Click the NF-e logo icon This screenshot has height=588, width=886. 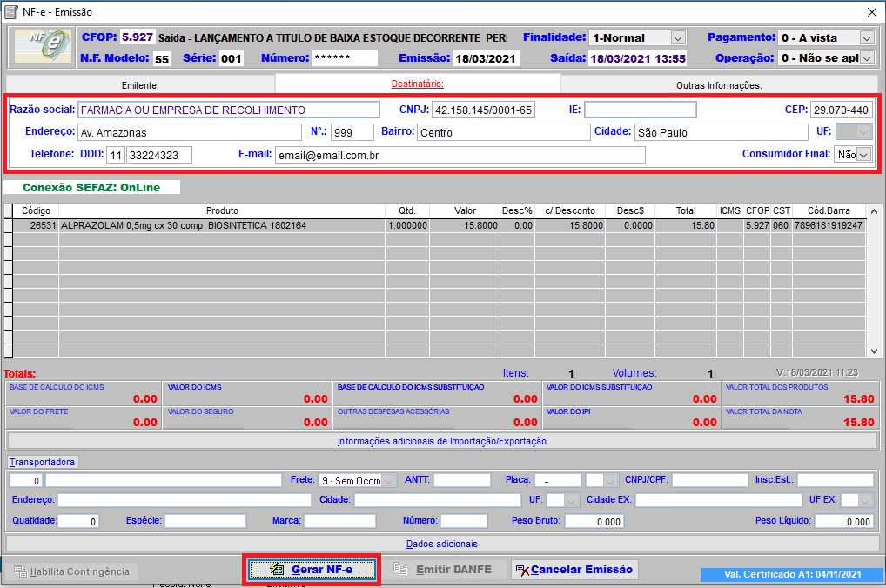(43, 46)
